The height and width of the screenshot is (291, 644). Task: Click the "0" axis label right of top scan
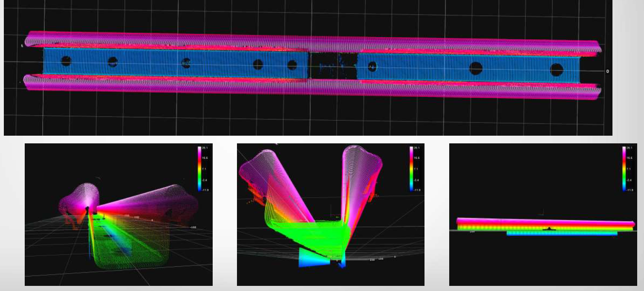click(x=607, y=71)
